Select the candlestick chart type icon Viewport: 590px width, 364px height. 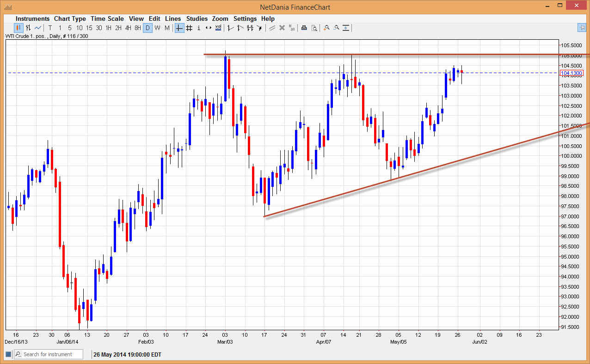tap(19, 28)
